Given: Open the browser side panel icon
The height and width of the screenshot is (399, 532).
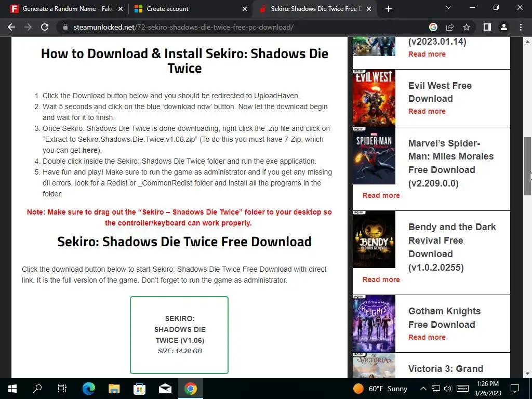Looking at the screenshot, I should coord(487,27).
